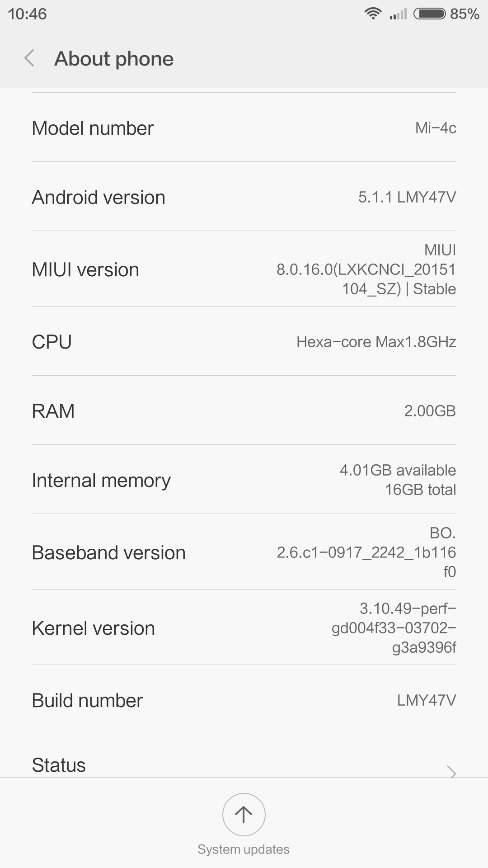
Task: Tap the back arrow icon
Action: [x=29, y=58]
